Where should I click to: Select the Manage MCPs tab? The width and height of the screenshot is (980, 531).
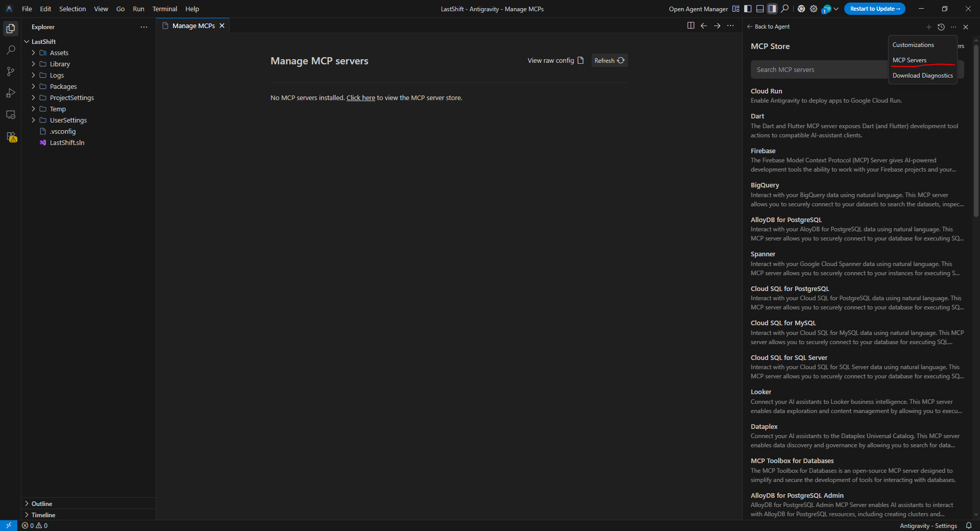(193, 26)
